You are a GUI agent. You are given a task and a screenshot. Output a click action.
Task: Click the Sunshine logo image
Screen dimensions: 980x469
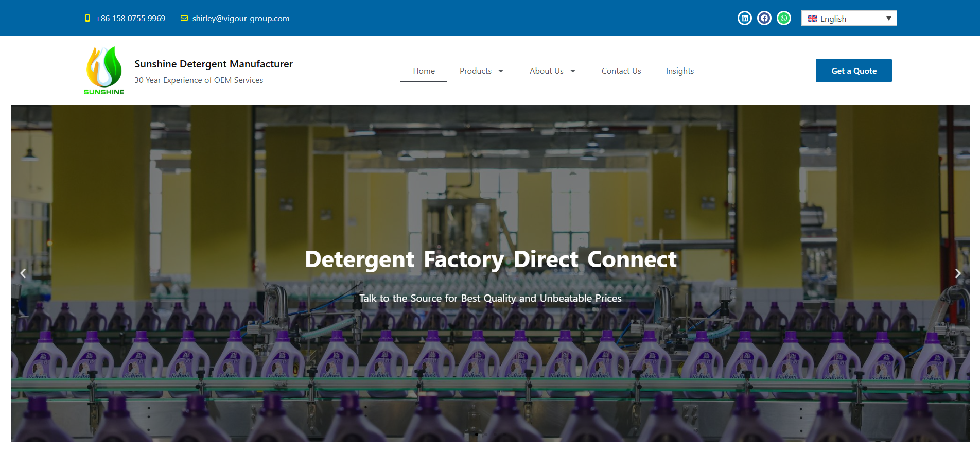pos(104,71)
